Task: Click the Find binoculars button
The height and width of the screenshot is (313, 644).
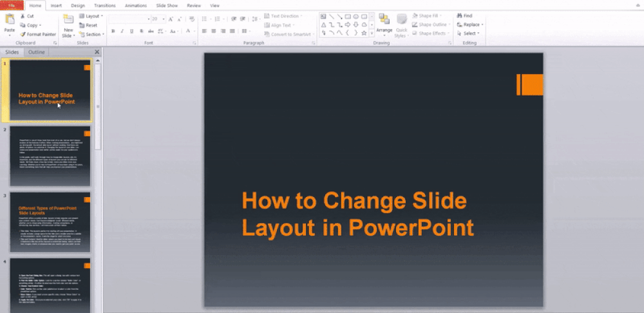Action: [464, 15]
